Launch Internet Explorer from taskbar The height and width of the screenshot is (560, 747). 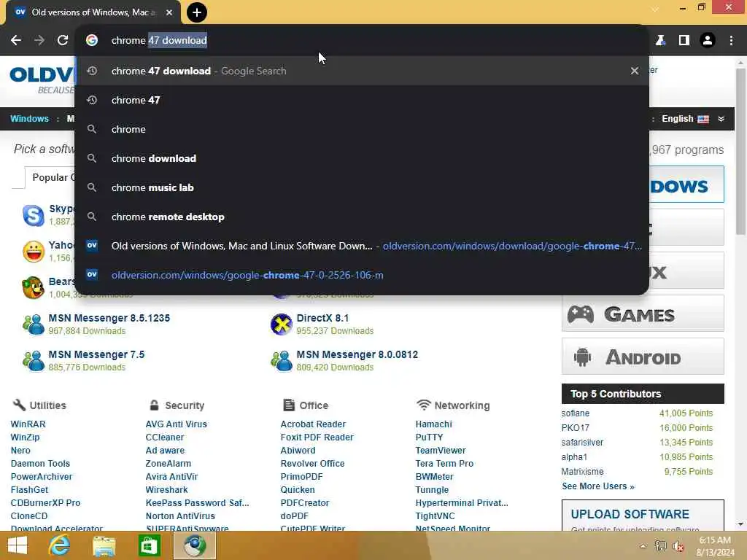pos(60,545)
